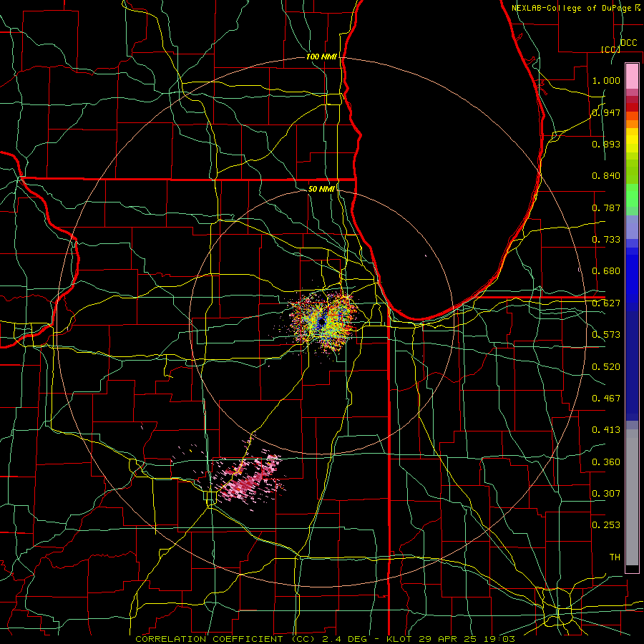The image size is (644, 644).
Task: Select the 0.893 scale value
Action: [x=606, y=144]
